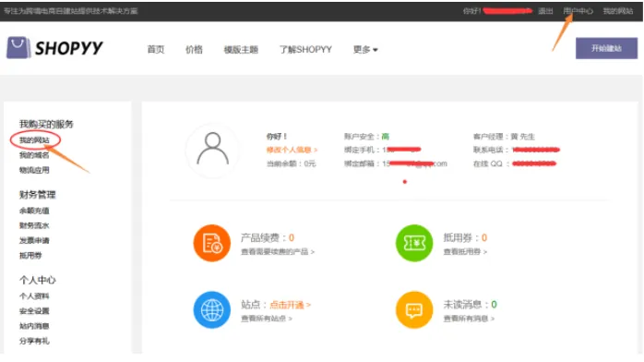Open 我的域名 in the sidebar
The image size is (644, 362).
34,155
